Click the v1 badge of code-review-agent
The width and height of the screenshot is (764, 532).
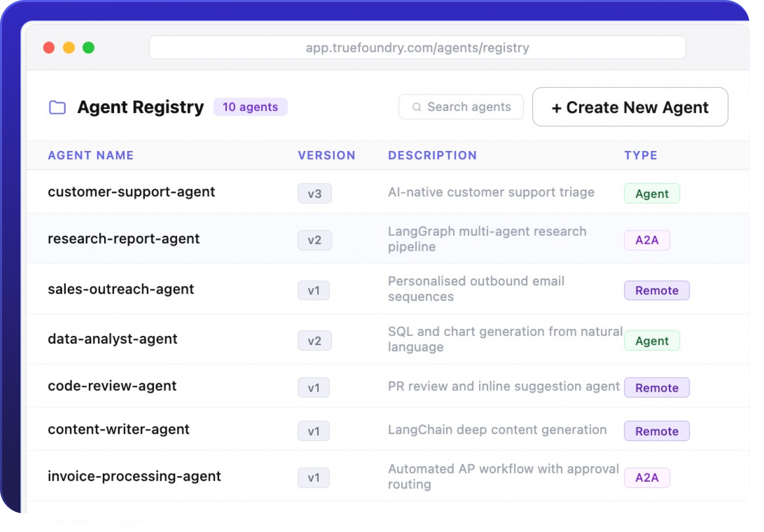click(x=314, y=388)
